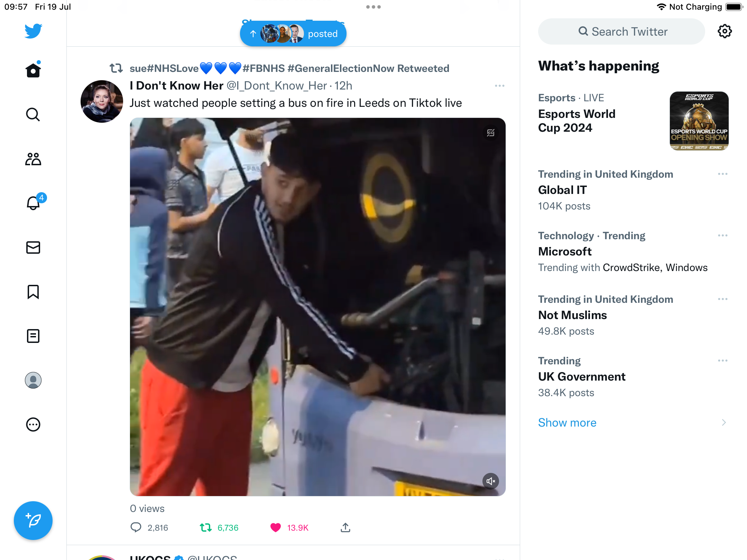Screen dimensions: 747x560
Task: Open the Explore search icon in sidebar
Action: 33,115
